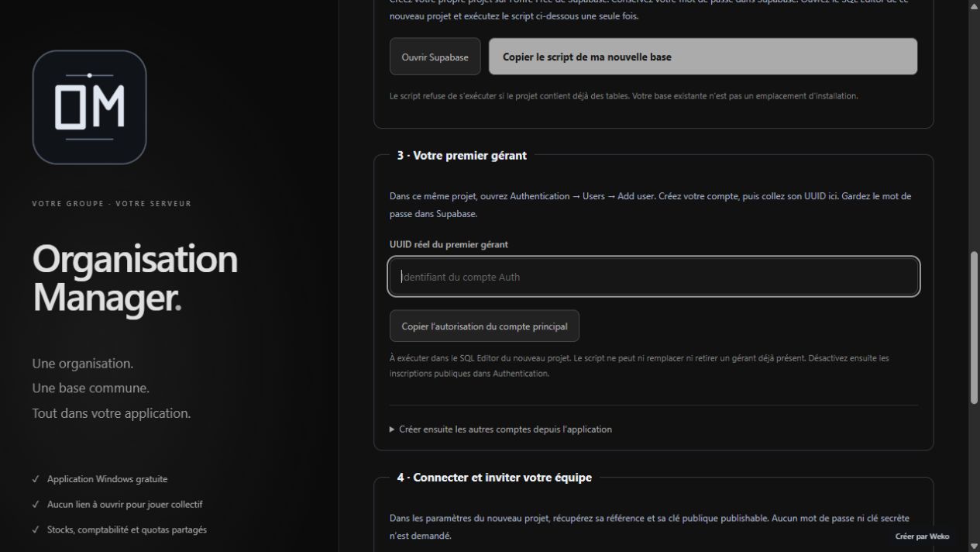Copy the script for my new database
This screenshot has width=980, height=552.
[703, 57]
